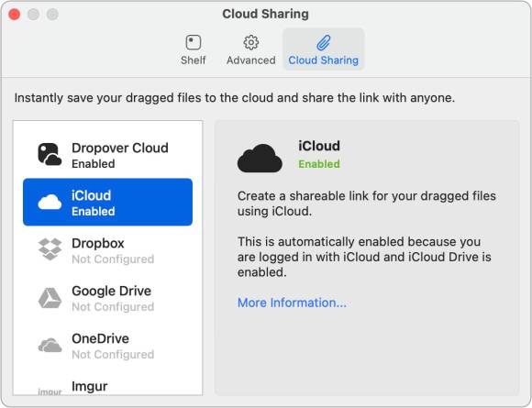
Task: Select Dropbox Not Configured entry
Action: [107, 250]
